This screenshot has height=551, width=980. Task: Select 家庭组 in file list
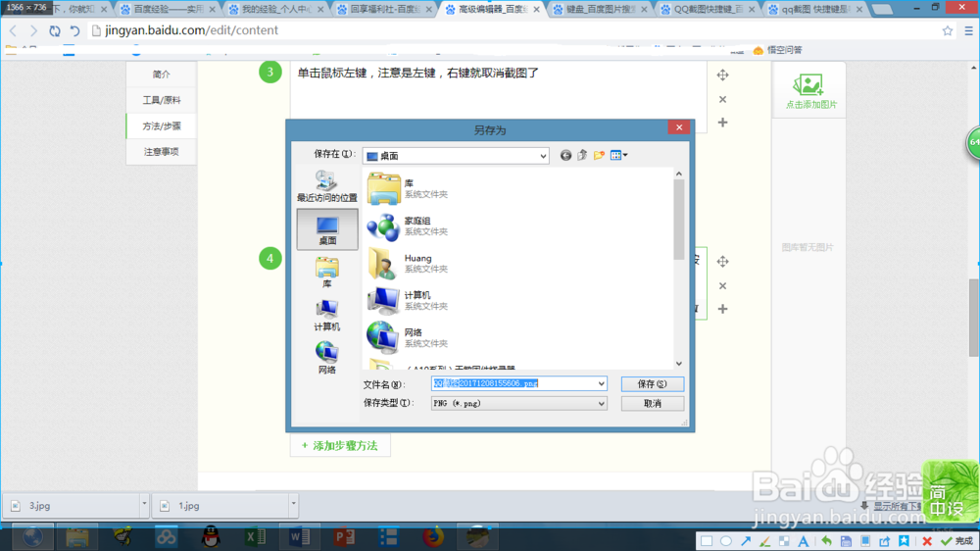pos(408,225)
